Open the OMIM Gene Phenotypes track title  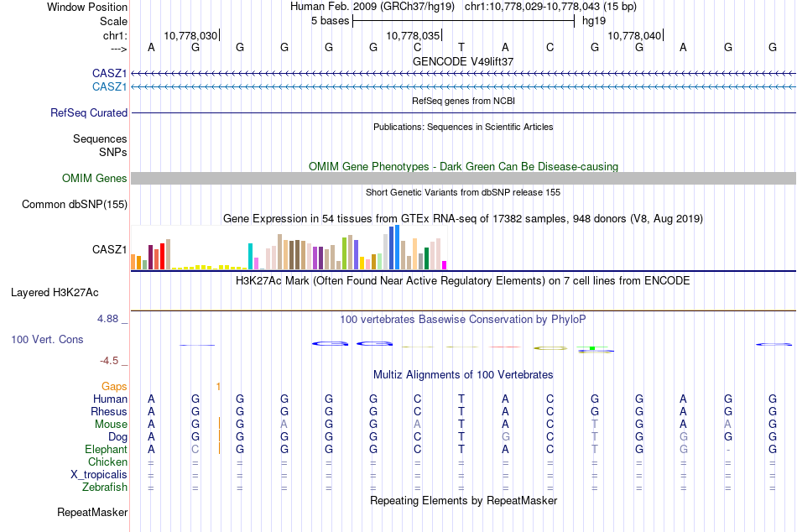click(463, 166)
